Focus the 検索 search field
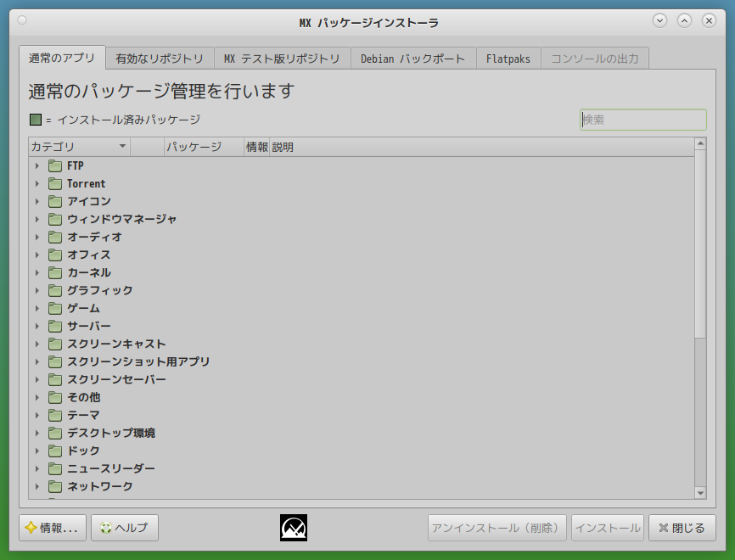The height and width of the screenshot is (560, 735). [x=643, y=120]
